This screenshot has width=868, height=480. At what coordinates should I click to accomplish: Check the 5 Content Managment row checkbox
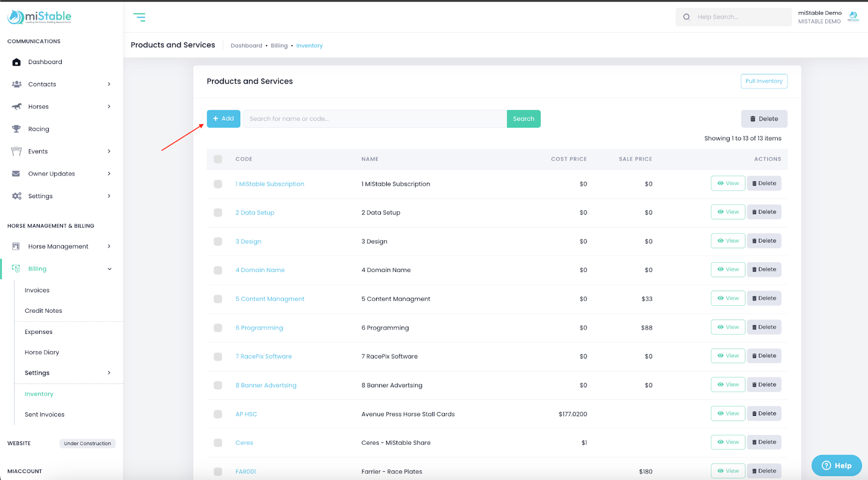(218, 299)
